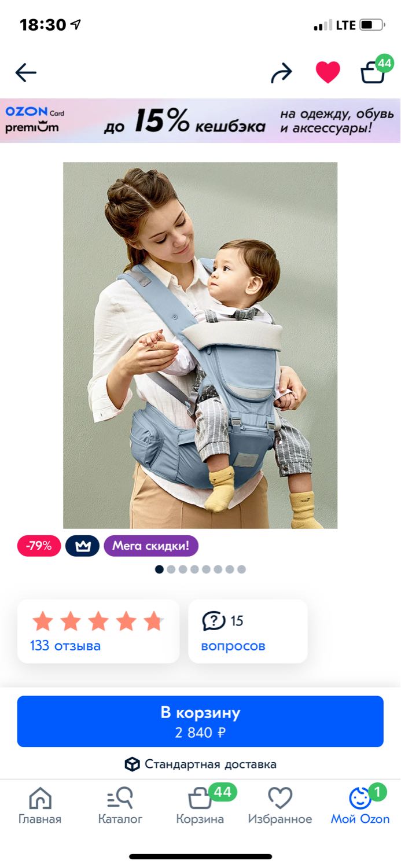Share the product via arrow icon
Image resolution: width=401 pixels, height=868 pixels.
click(x=282, y=73)
